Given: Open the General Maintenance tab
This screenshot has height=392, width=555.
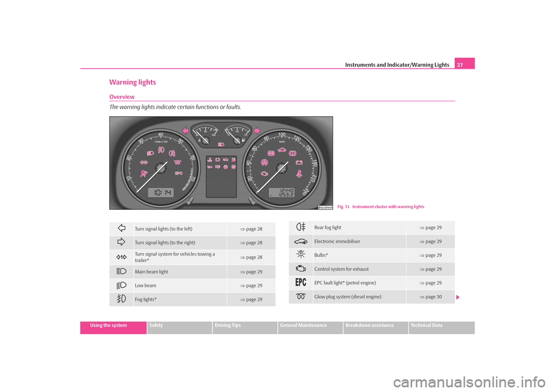Looking at the screenshot, I should [310, 328].
